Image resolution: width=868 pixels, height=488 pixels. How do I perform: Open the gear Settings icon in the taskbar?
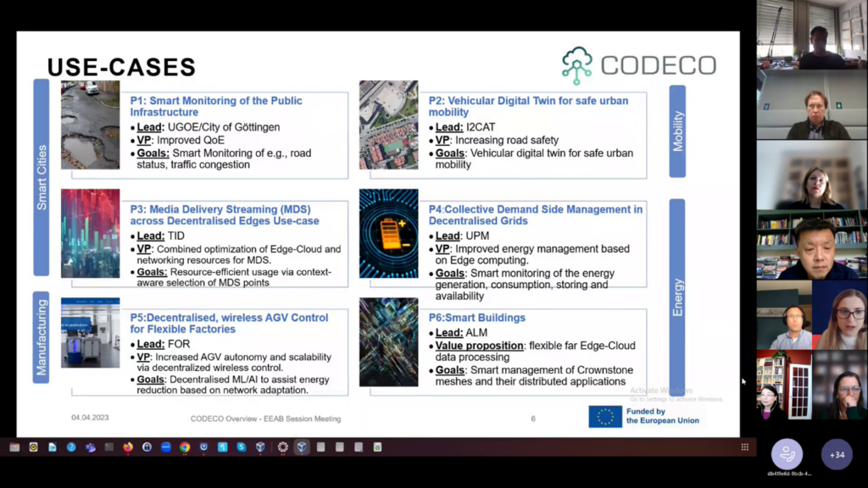(283, 447)
